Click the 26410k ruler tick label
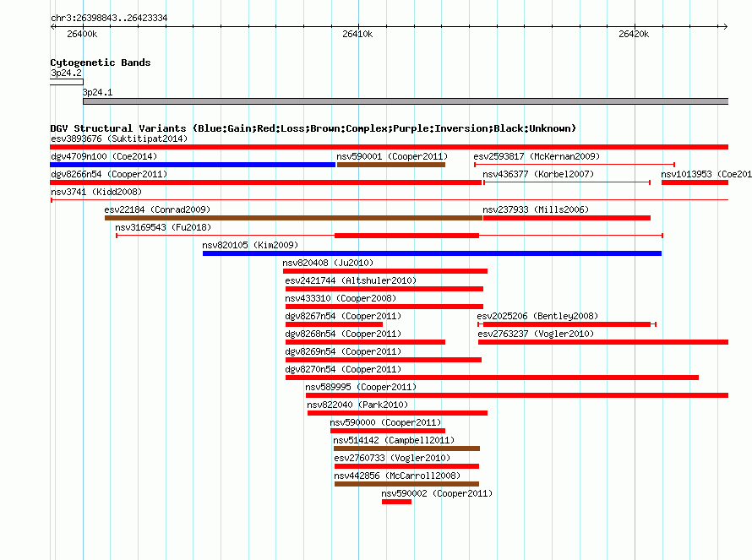Screen dimensions: 752x560 357,34
